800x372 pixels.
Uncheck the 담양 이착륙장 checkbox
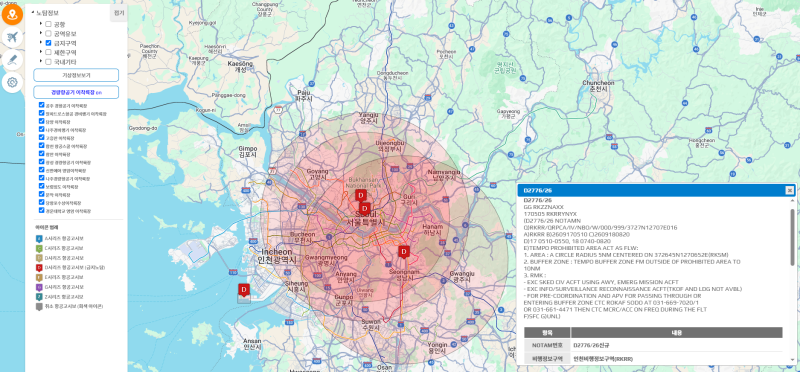pos(41,121)
